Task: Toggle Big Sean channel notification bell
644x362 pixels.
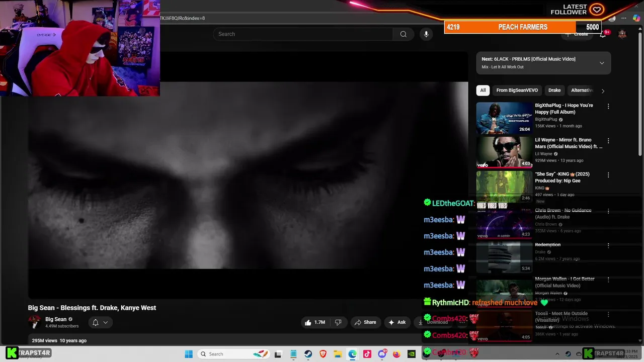Action: (96, 322)
